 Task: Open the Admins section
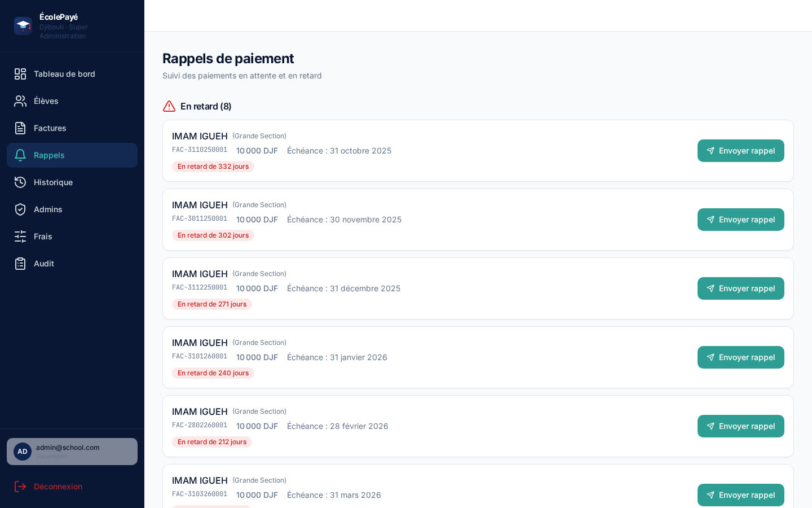tap(72, 209)
